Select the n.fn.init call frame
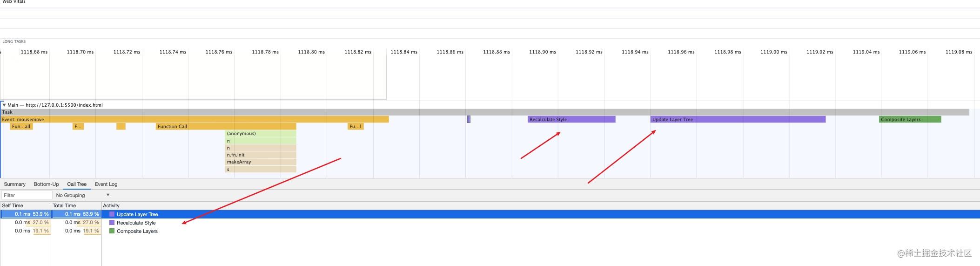Image resolution: width=980 pixels, height=266 pixels. coord(261,155)
